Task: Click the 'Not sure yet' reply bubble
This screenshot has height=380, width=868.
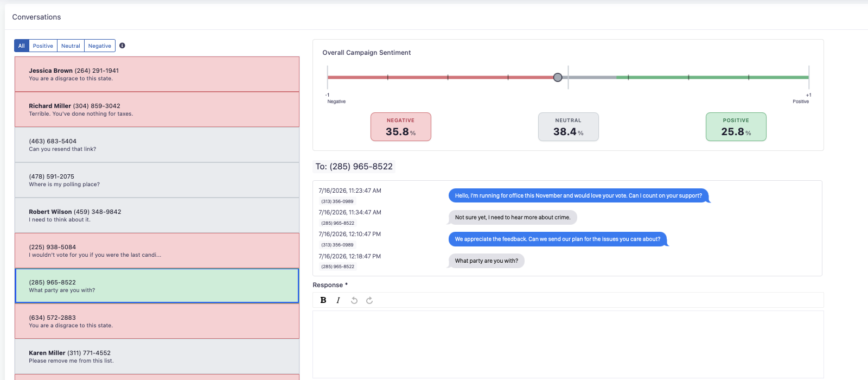Action: [513, 217]
